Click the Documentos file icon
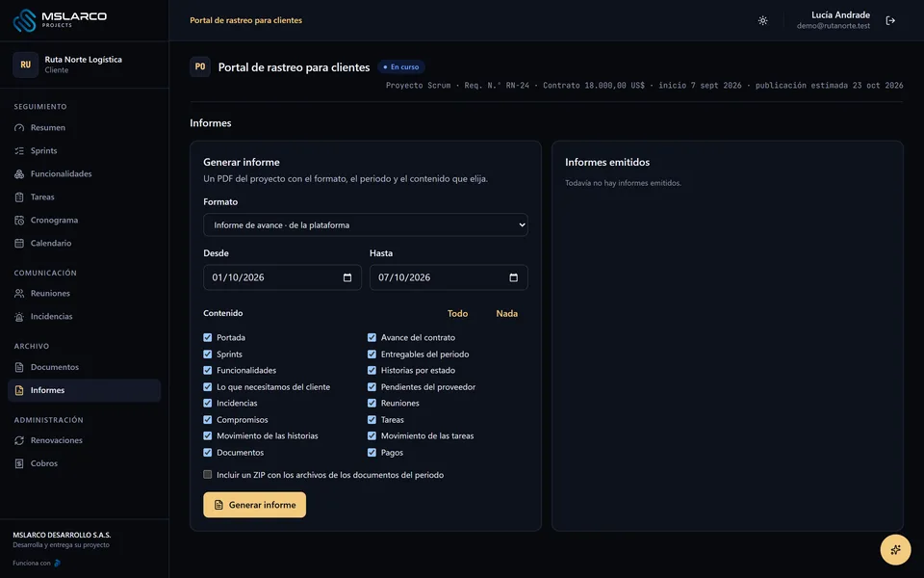Image resolution: width=924 pixels, height=578 pixels. (x=19, y=367)
